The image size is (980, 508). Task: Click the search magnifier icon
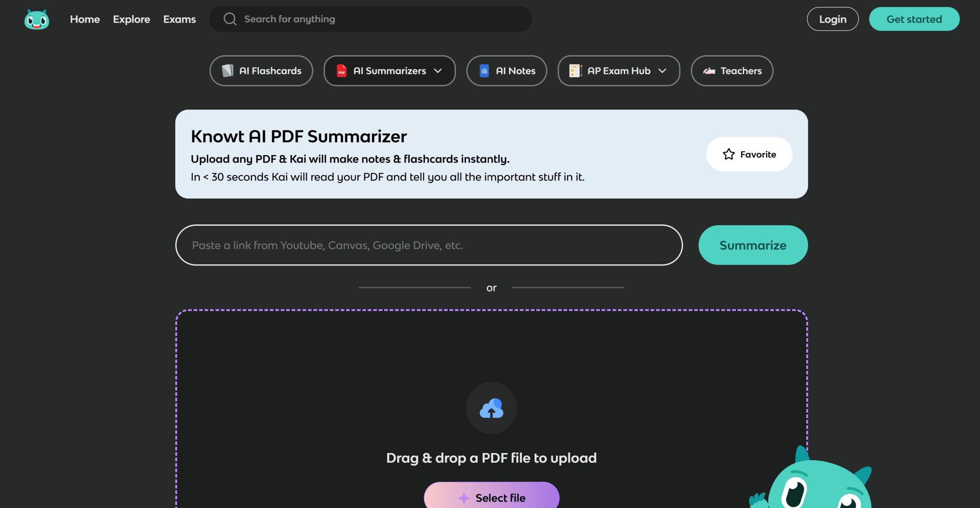point(230,19)
